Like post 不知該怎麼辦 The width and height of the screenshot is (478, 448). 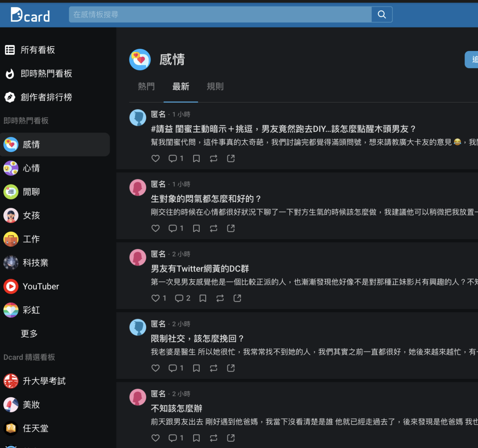pyautogui.click(x=156, y=438)
